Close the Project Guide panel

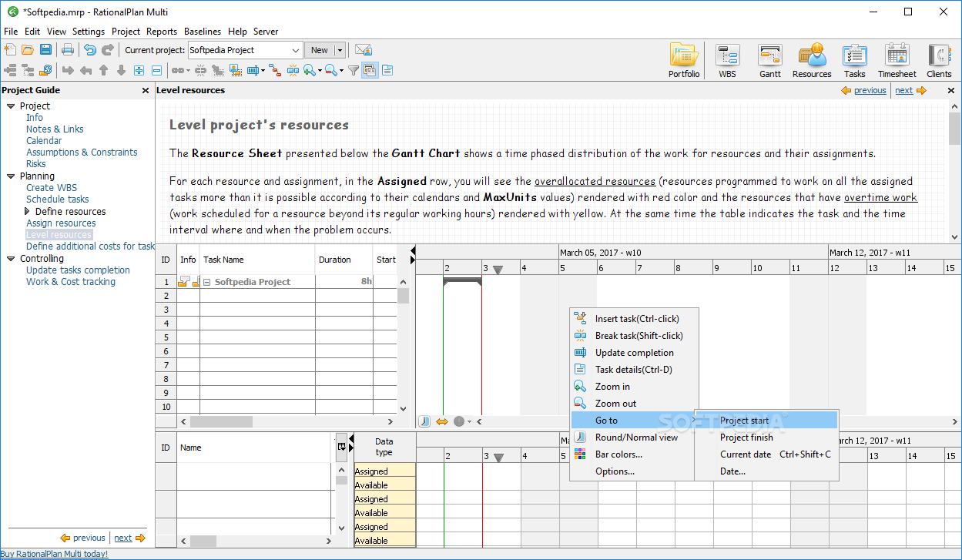(146, 90)
